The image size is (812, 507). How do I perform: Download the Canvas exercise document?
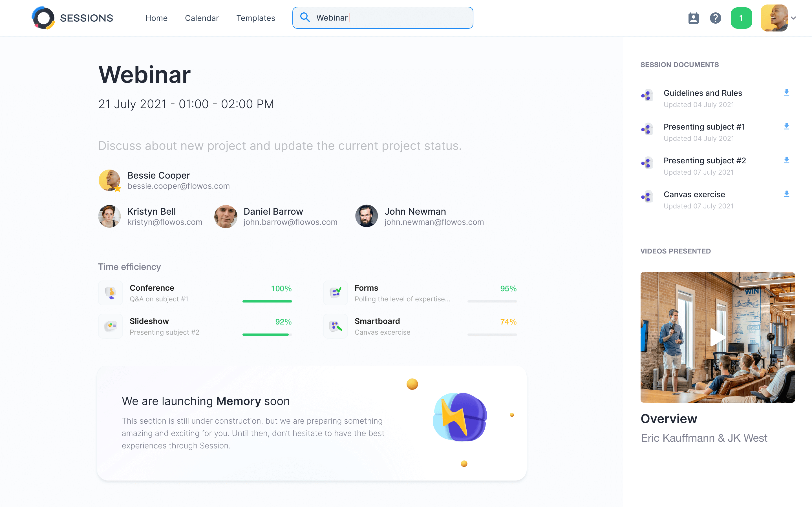[786, 194]
